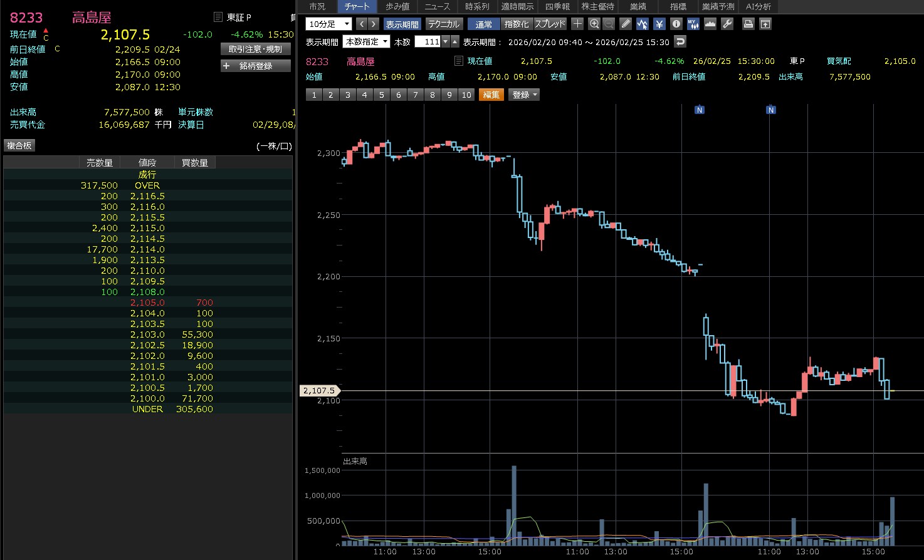
Task: Click the MY chart icon
Action: tap(693, 24)
